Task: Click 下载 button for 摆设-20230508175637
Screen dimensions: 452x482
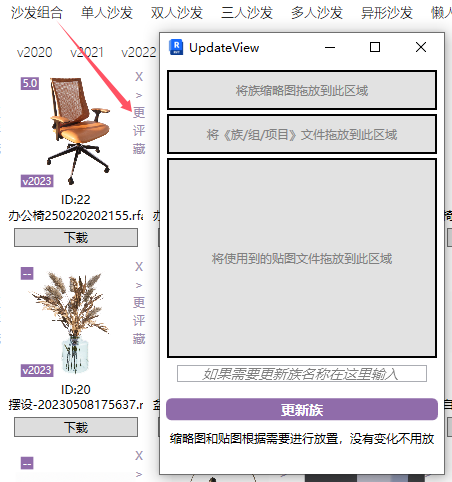Action: 76,427
